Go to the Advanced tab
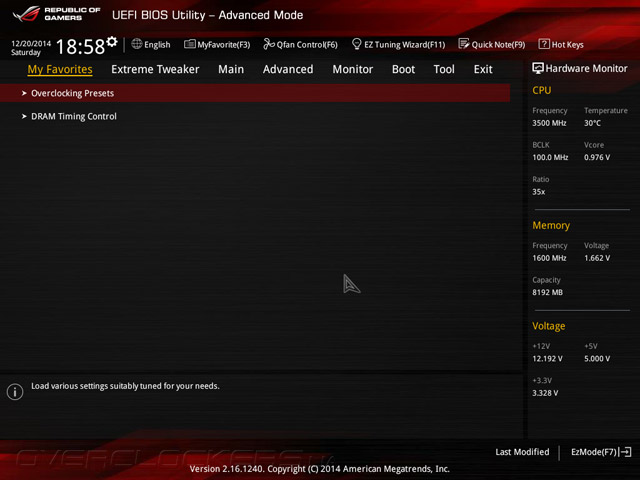Viewport: 640px width, 480px height. pos(288,69)
